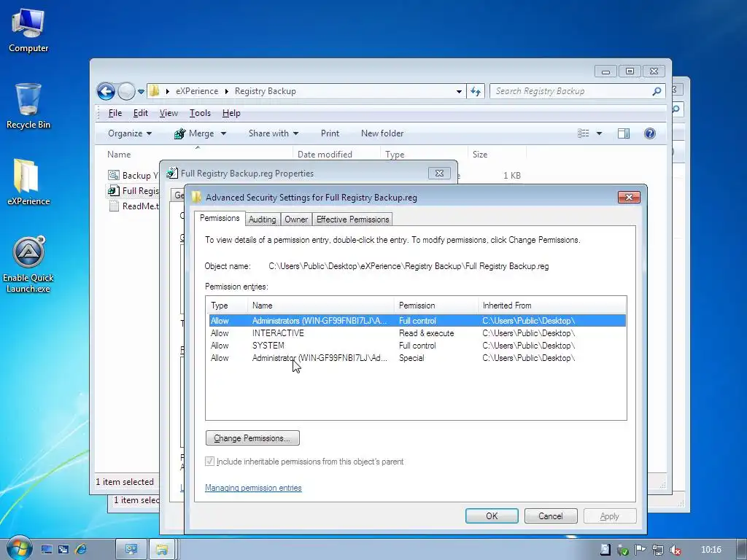Open recent locations dropdown next to navigation arrows

[x=141, y=91]
